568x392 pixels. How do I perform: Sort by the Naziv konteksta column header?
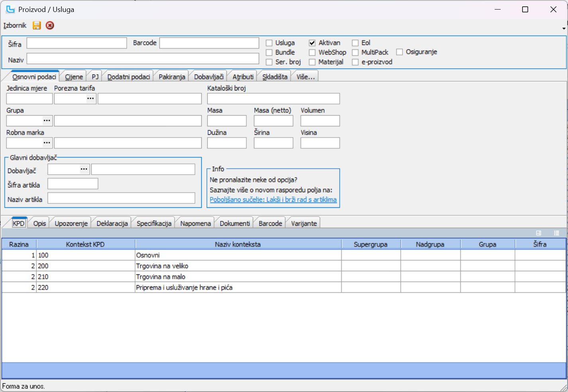238,244
